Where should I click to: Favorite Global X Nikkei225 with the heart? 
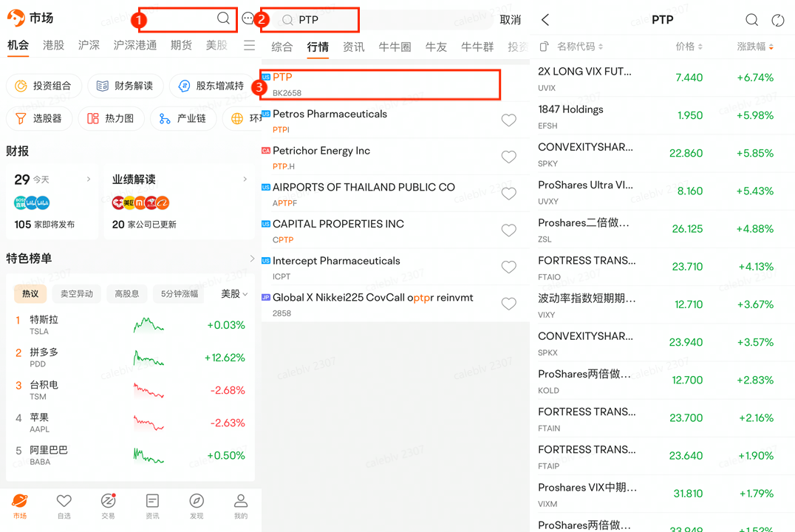coord(508,304)
